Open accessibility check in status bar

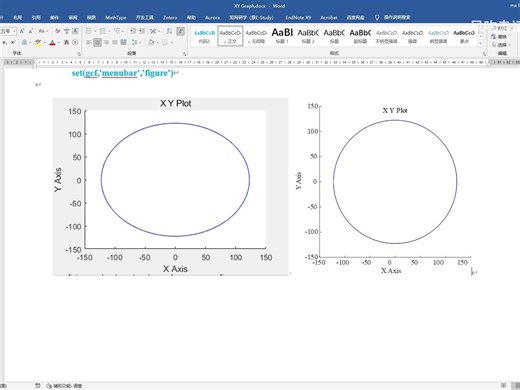coord(65,386)
